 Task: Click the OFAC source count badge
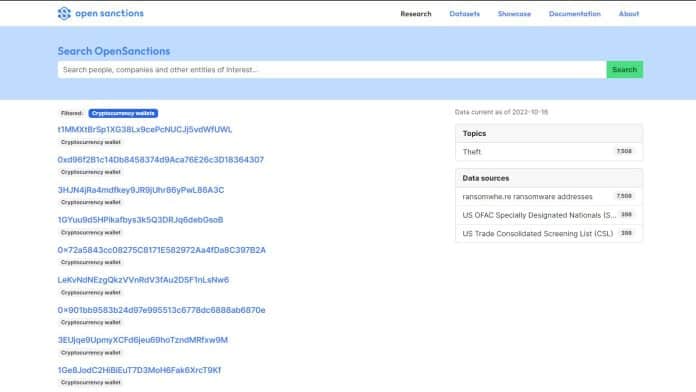point(626,214)
